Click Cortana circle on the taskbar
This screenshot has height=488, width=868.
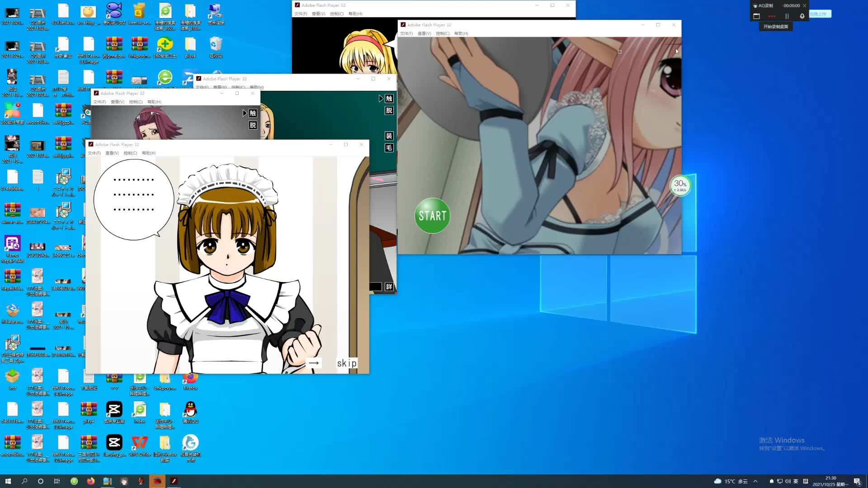pos(41,481)
